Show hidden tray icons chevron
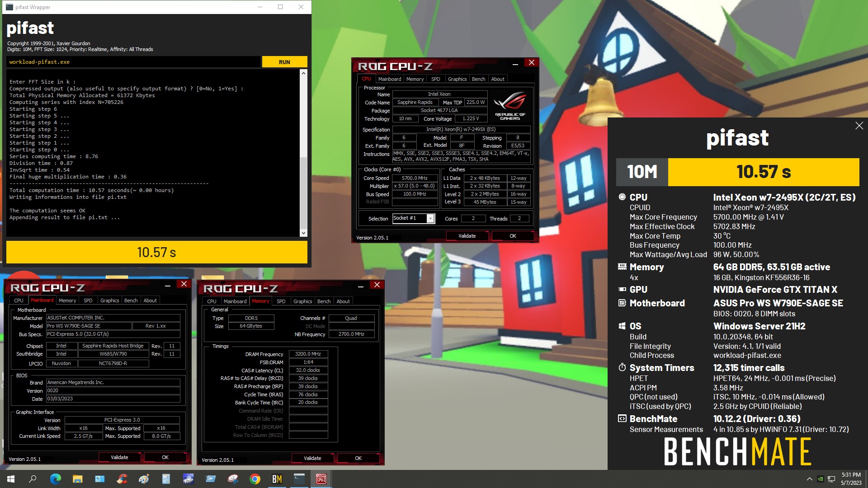Viewport: 868px width, 488px height. [x=809, y=479]
